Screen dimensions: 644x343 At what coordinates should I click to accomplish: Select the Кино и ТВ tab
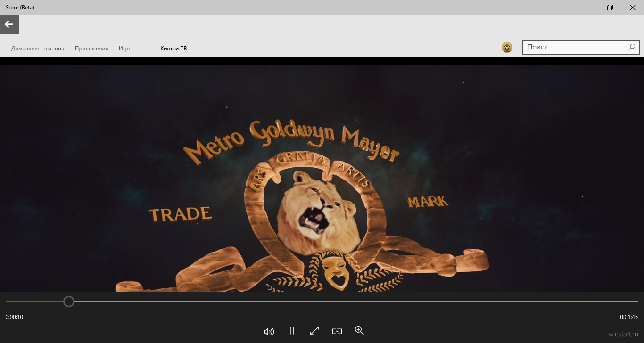[173, 49]
